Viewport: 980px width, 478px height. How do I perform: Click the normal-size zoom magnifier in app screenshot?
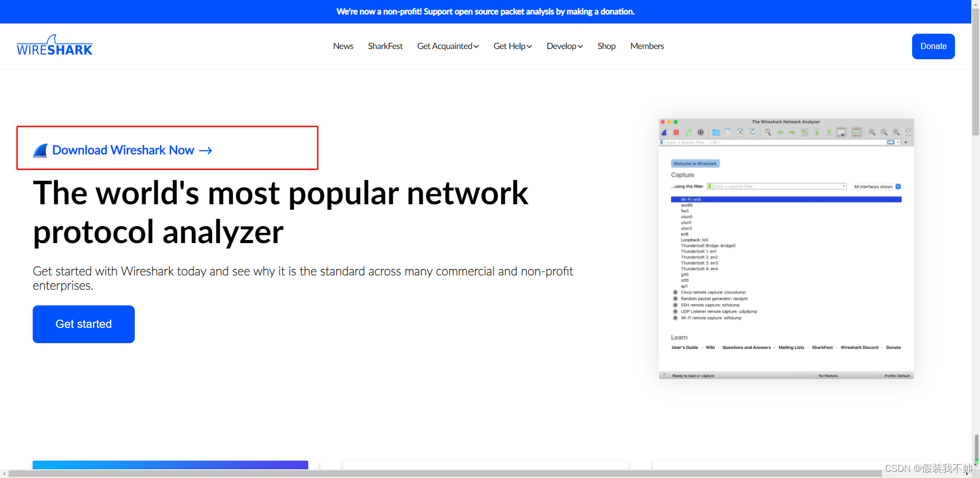tap(896, 132)
